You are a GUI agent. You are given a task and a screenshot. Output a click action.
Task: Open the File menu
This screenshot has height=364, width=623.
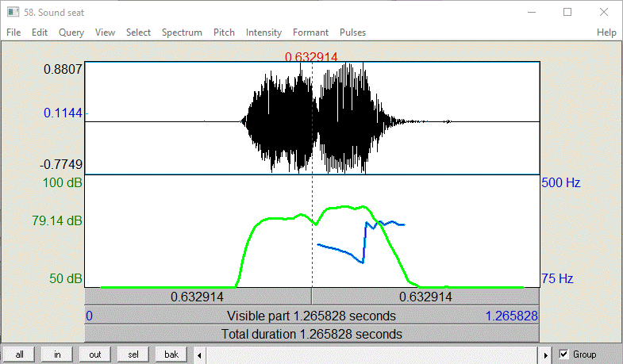pos(13,33)
